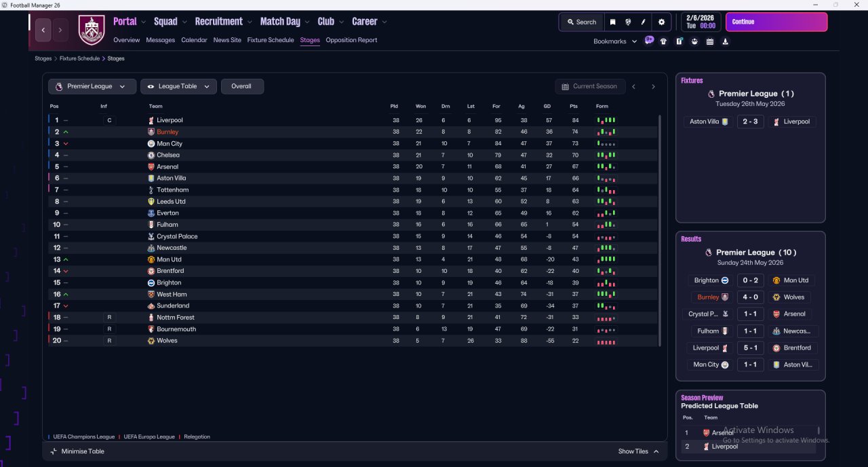Click Minimise Table button
This screenshot has height=467, width=868.
(77, 451)
